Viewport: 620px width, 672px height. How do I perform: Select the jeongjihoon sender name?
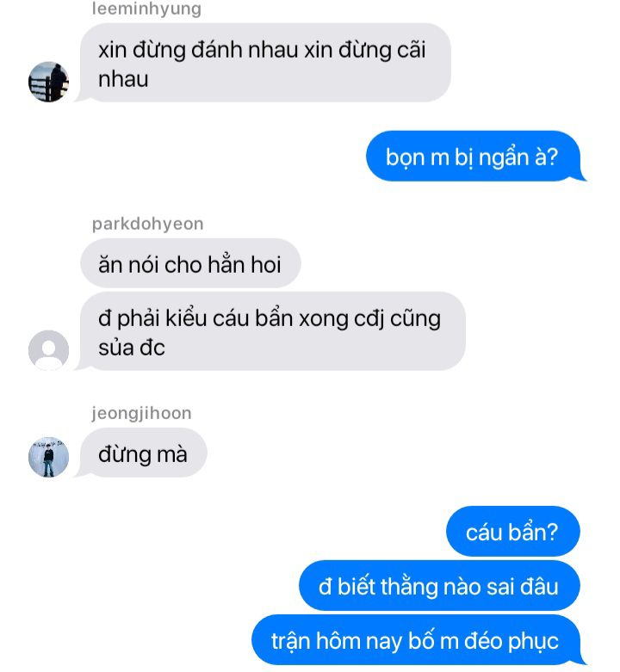pos(141,413)
